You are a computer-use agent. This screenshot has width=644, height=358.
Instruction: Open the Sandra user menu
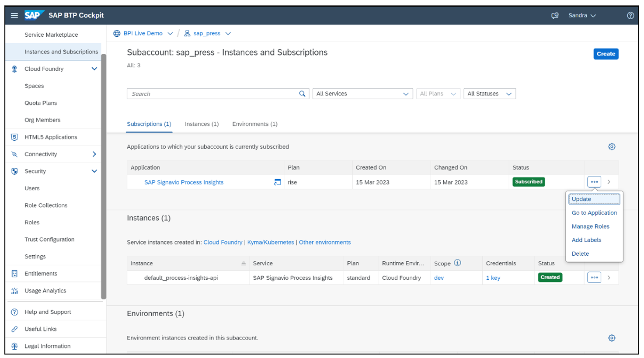(582, 16)
